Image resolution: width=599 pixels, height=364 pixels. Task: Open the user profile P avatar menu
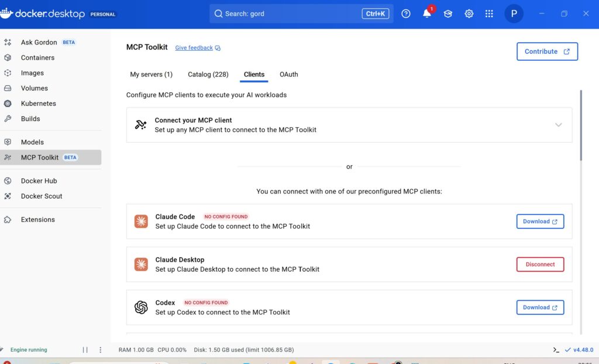pyautogui.click(x=514, y=14)
